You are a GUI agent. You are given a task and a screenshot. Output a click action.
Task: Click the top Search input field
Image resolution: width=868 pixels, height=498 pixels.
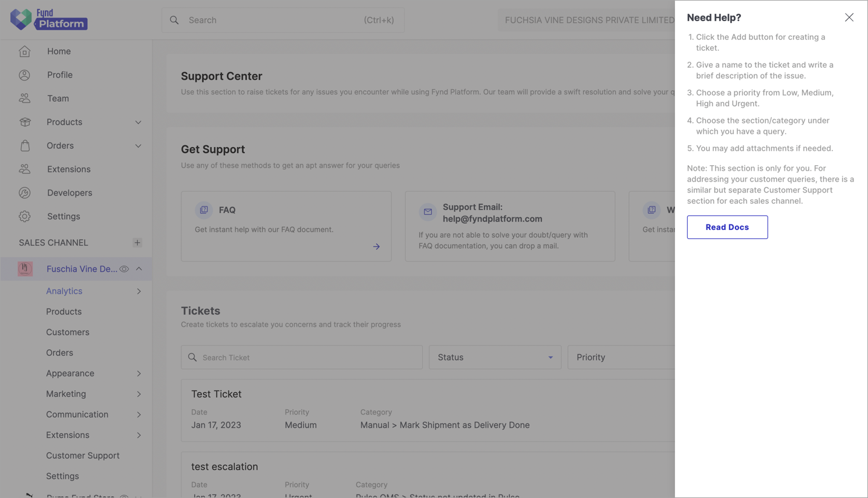coord(283,20)
